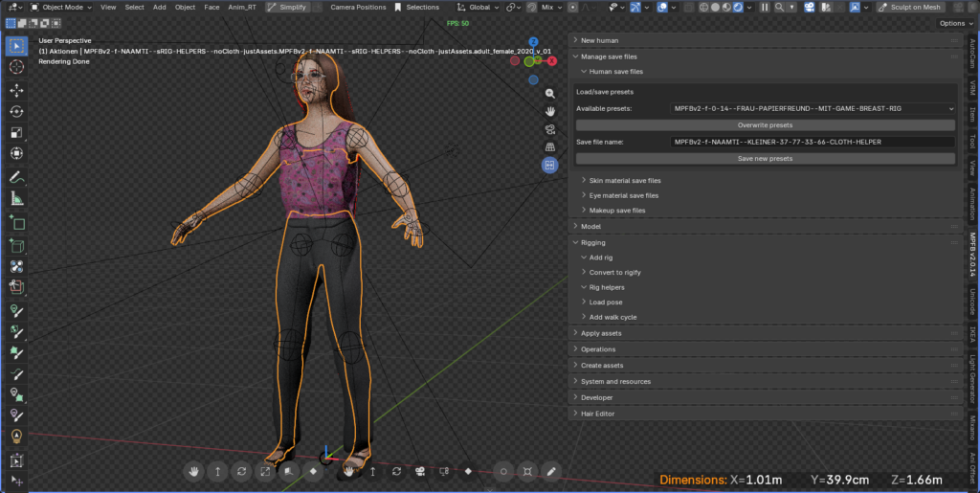Expand the Skin material save files section
This screenshot has width=980, height=493.
tap(624, 180)
